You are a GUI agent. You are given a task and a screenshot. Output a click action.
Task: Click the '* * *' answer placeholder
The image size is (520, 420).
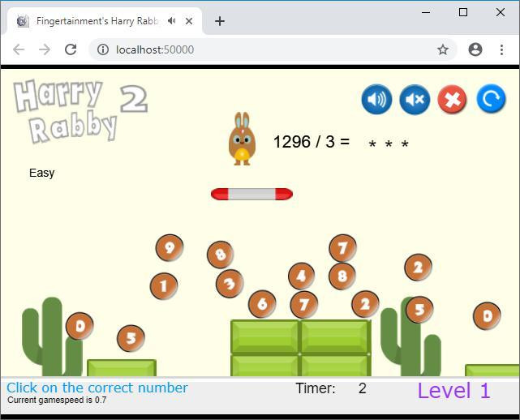(389, 144)
